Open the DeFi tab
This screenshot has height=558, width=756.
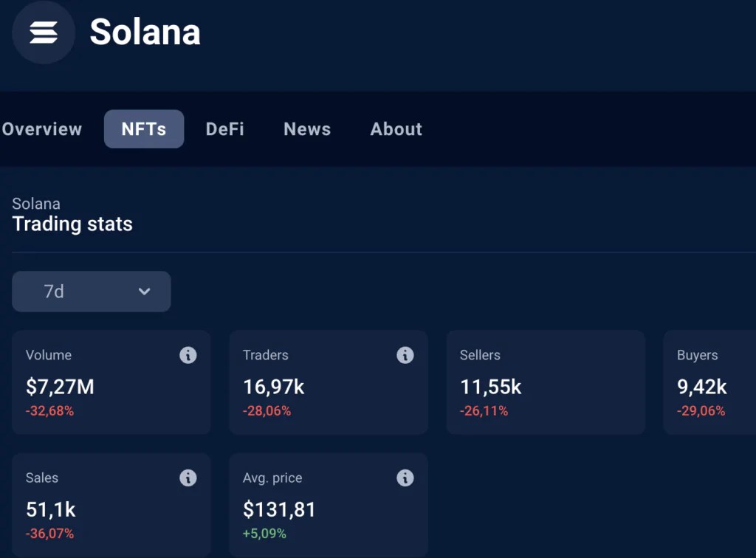tap(224, 129)
